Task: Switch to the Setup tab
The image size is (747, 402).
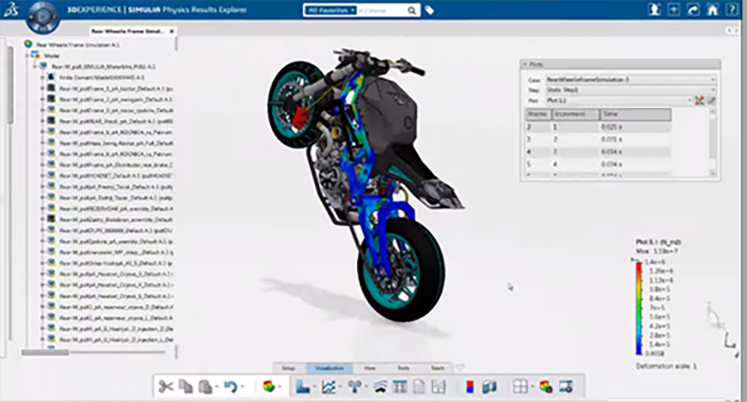Action: [289, 368]
